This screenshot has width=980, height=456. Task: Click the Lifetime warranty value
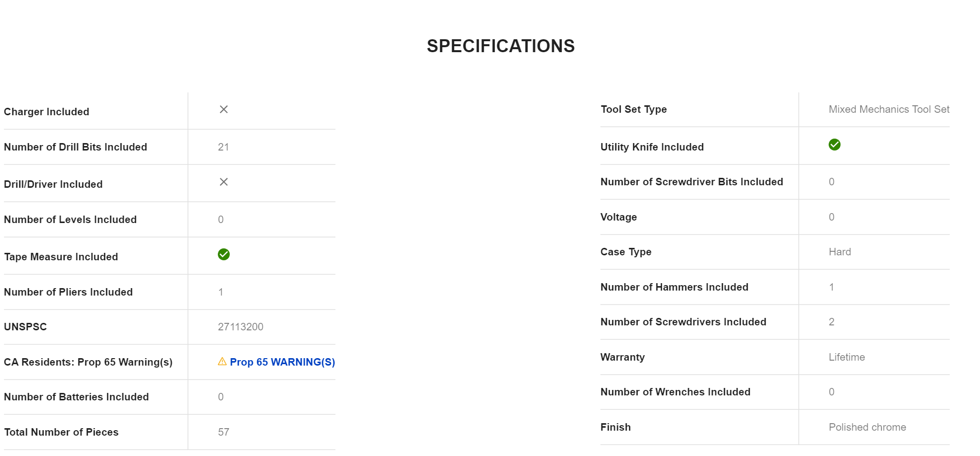click(847, 357)
